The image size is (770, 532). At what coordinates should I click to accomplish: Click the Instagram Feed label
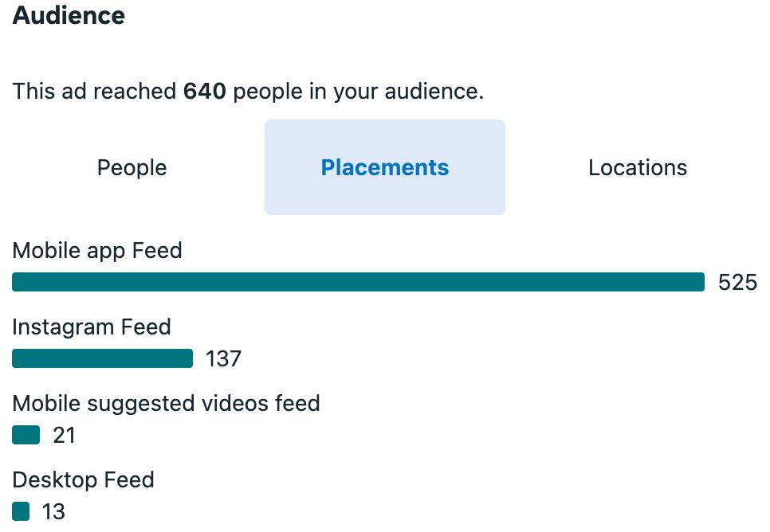coord(92,327)
